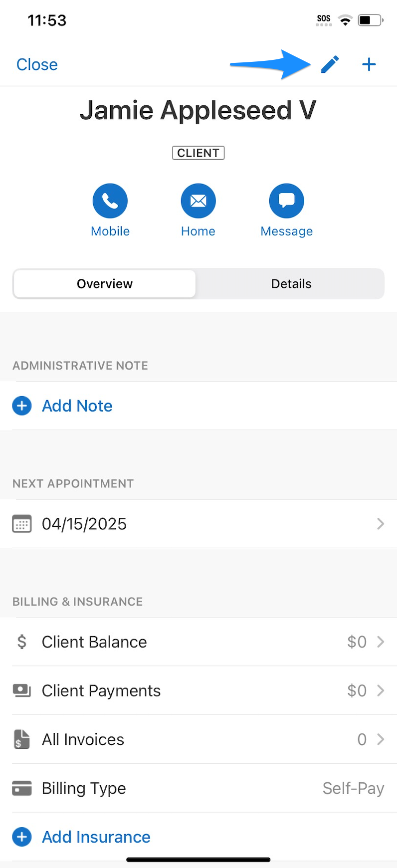Open Client Balance row chevron
This screenshot has width=397, height=868.
(x=381, y=642)
